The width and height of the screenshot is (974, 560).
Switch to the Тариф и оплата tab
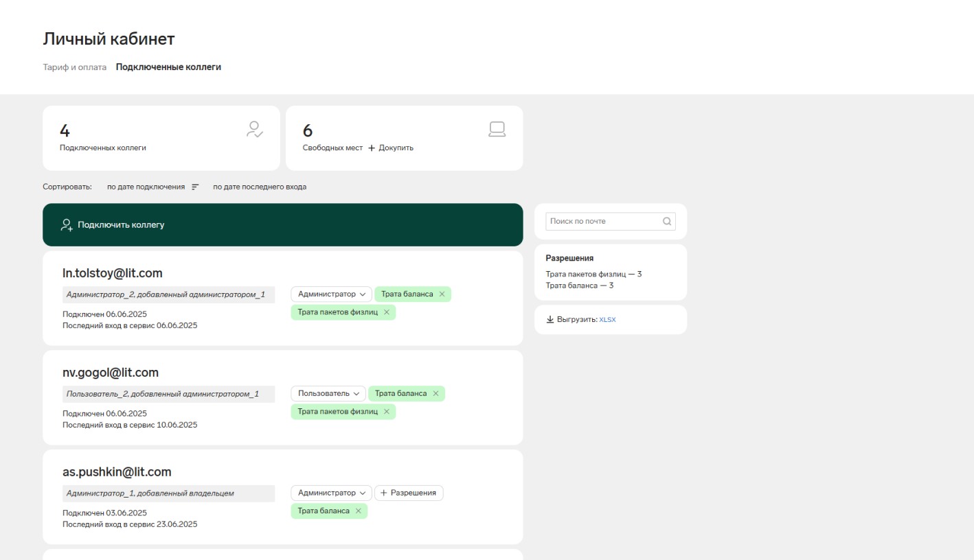(x=75, y=67)
